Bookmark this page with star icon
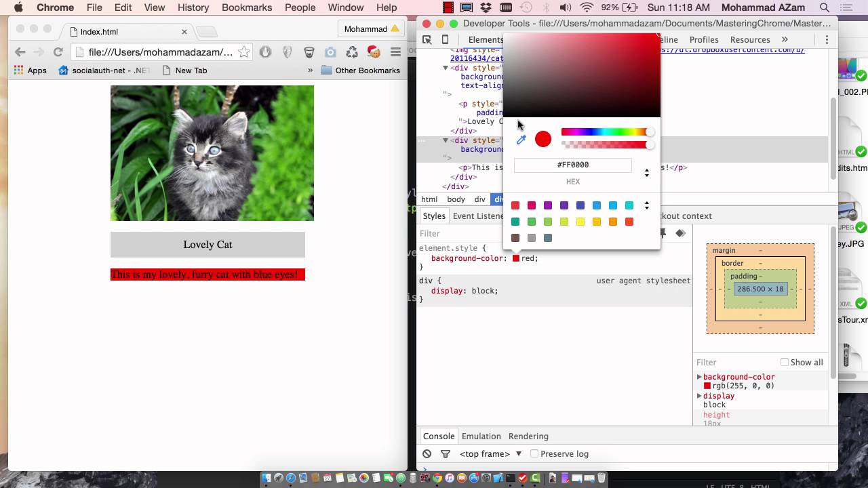This screenshot has height=488, width=868. (x=243, y=52)
